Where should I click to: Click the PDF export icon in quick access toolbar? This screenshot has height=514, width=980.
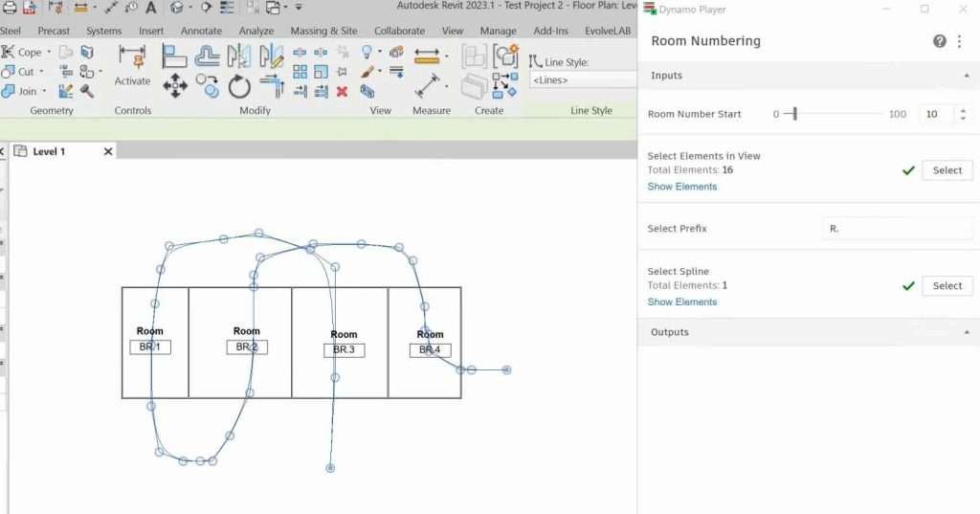click(x=30, y=8)
